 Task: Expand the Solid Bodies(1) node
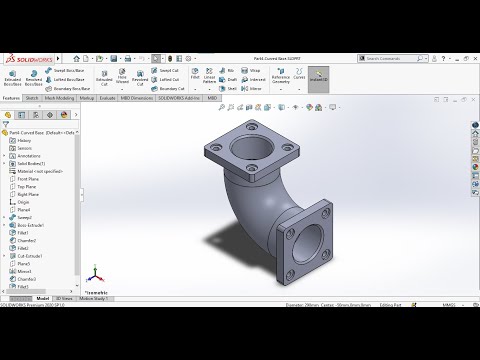click(4, 164)
